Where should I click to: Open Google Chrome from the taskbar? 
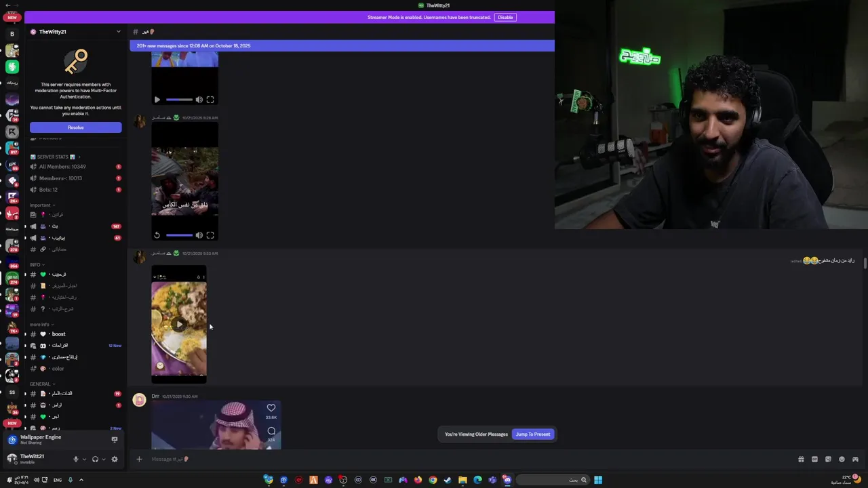point(433,480)
